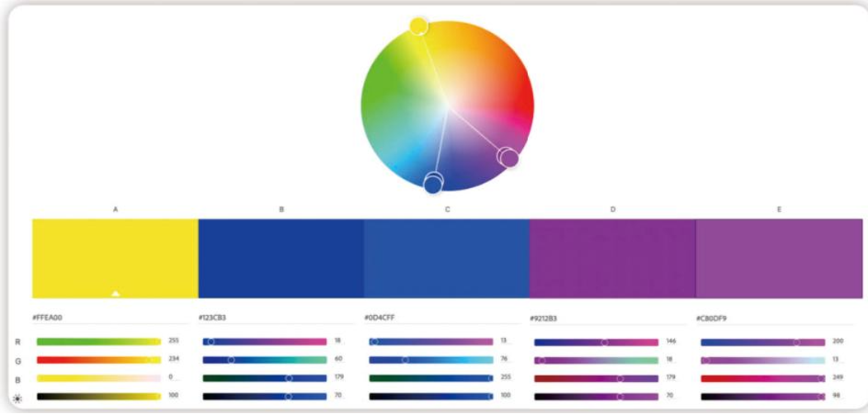
Task: Adjust the B slider under #0D4CFF
Action: point(431,378)
